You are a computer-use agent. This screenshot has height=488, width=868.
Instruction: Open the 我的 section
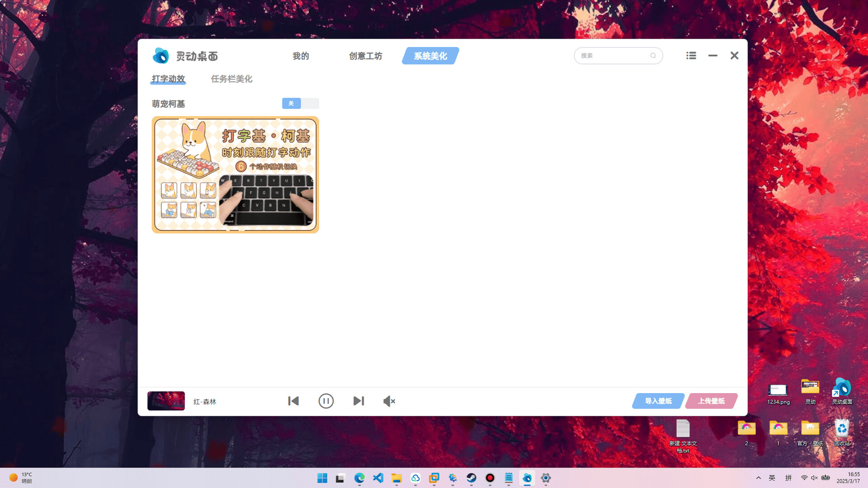pyautogui.click(x=301, y=56)
